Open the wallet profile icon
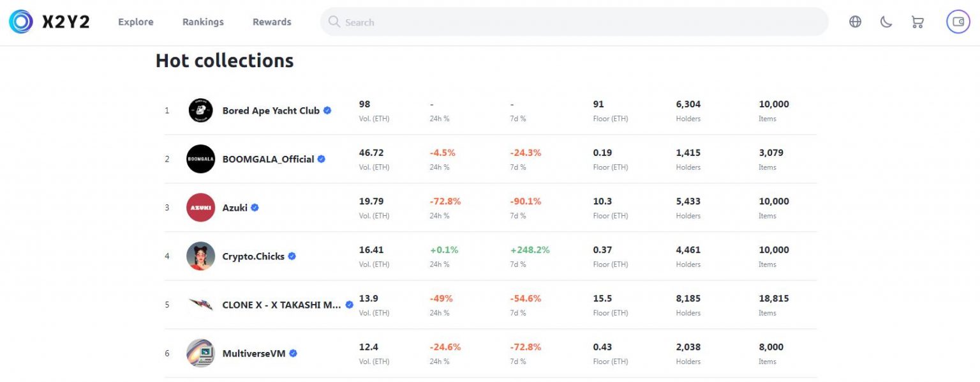Image resolution: width=980 pixels, height=382 pixels. [957, 21]
